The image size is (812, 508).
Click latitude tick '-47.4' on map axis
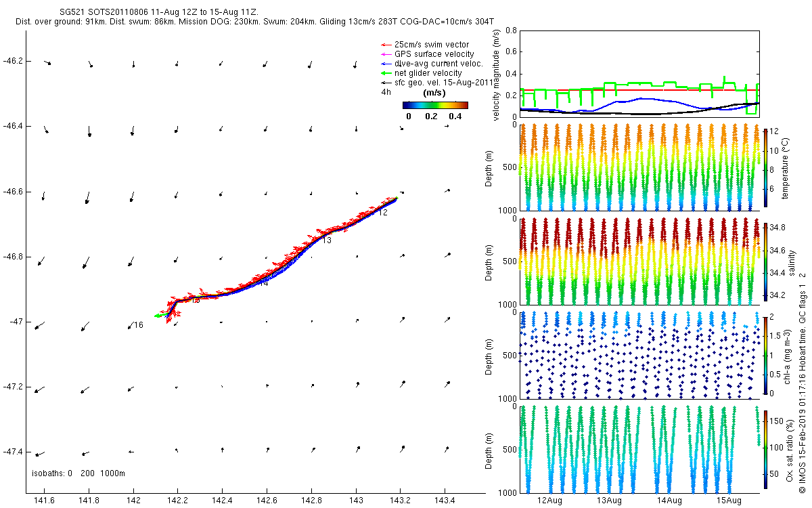pyautogui.click(x=13, y=452)
